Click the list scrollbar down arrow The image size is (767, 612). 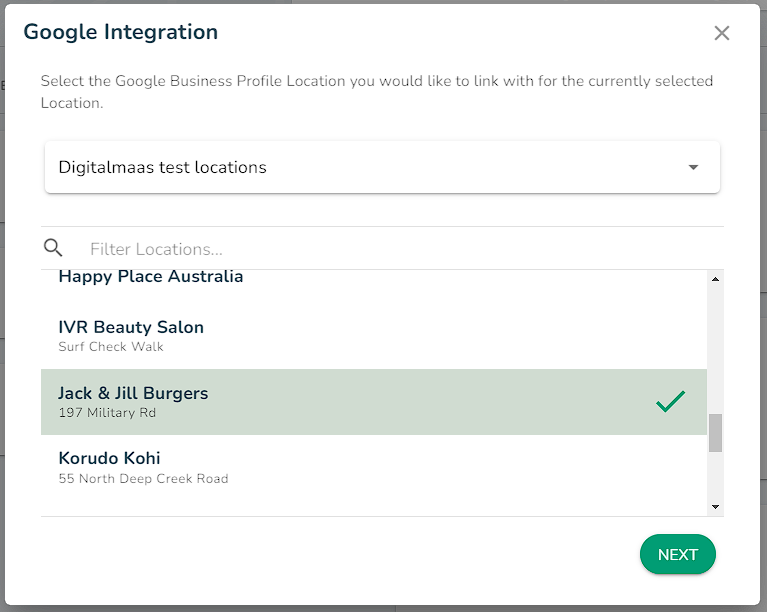tap(715, 507)
